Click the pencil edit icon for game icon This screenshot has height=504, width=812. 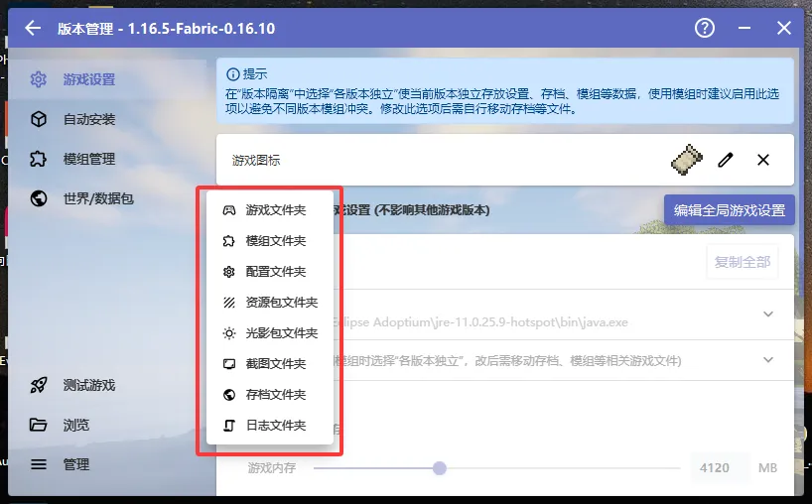pos(726,160)
